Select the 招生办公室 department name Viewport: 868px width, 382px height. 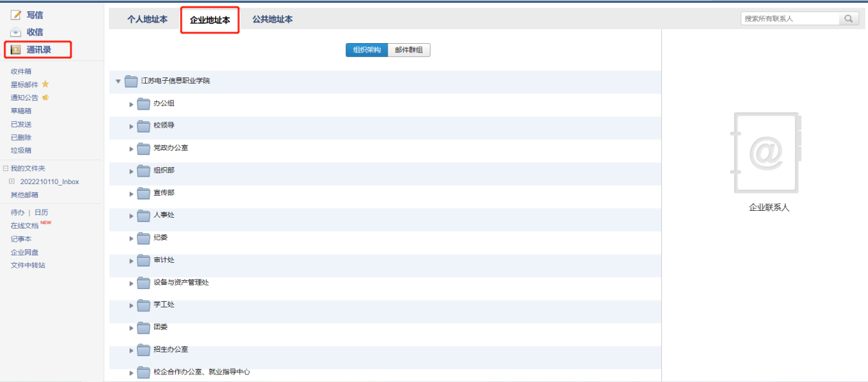[x=170, y=350]
